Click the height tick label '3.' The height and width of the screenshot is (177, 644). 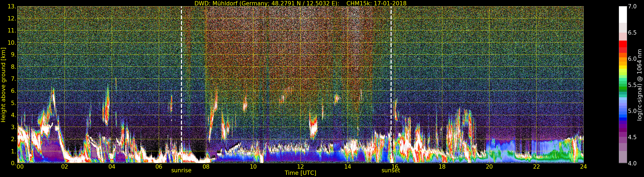(14, 127)
